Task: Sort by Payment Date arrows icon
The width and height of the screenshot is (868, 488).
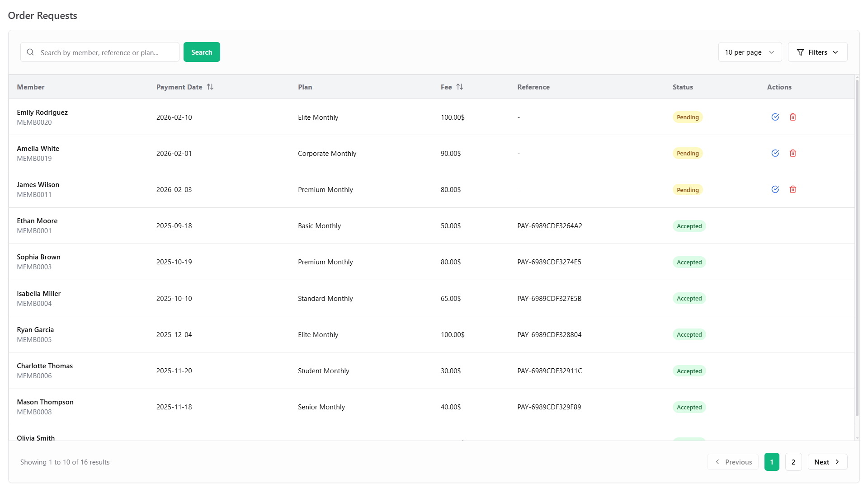Action: point(210,87)
